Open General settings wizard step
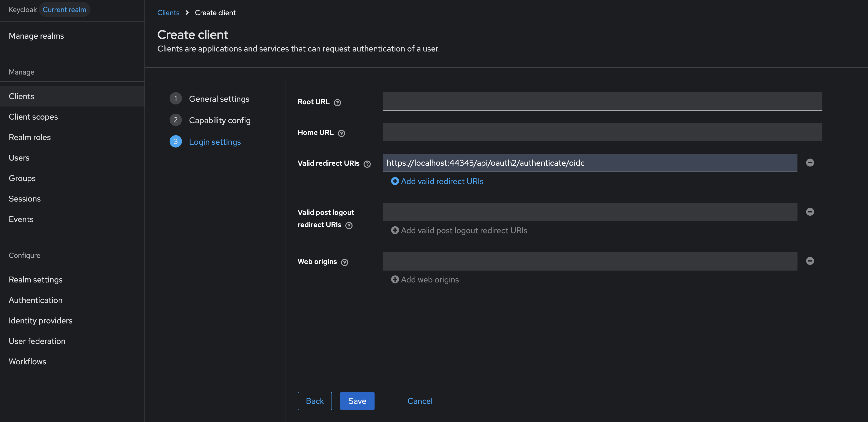 tap(219, 99)
